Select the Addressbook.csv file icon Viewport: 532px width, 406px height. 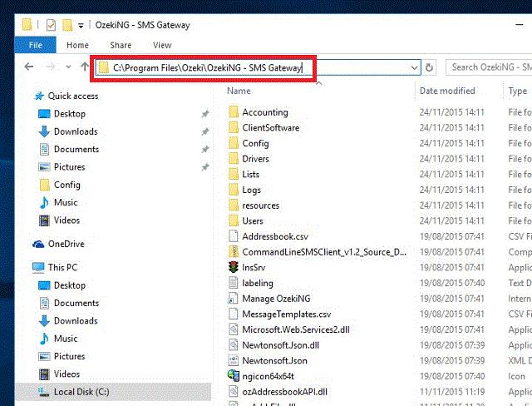coord(234,236)
